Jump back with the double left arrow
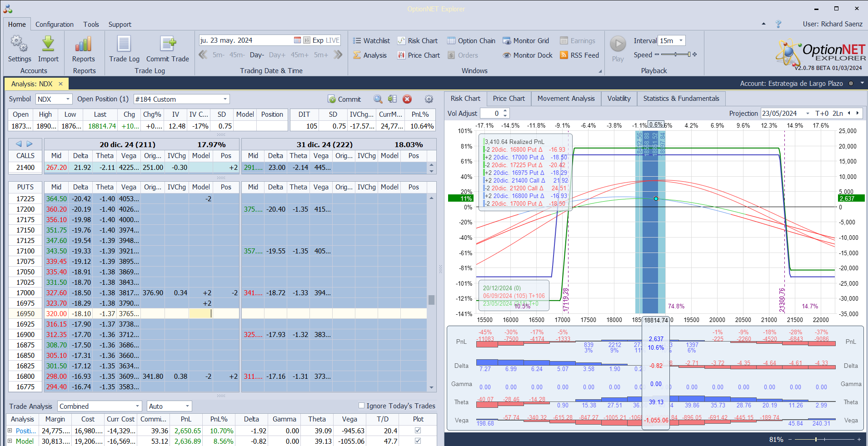Image resolution: width=868 pixels, height=446 pixels. tap(203, 55)
